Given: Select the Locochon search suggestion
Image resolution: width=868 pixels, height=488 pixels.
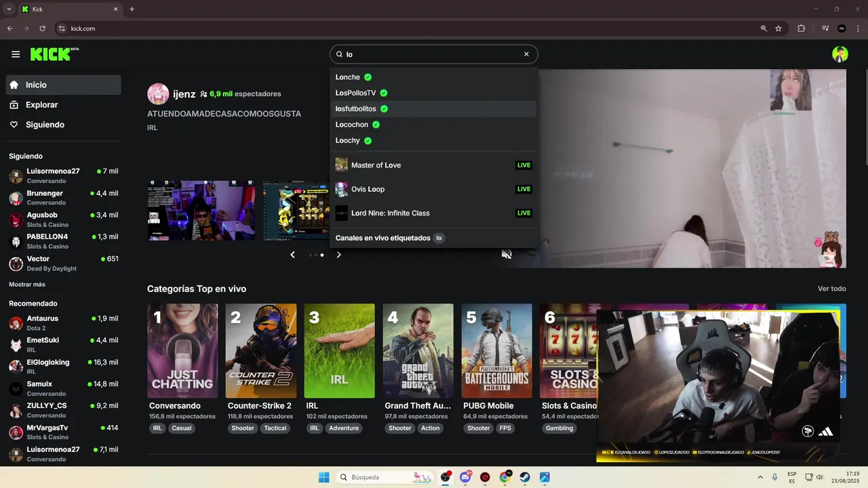Looking at the screenshot, I should point(434,125).
